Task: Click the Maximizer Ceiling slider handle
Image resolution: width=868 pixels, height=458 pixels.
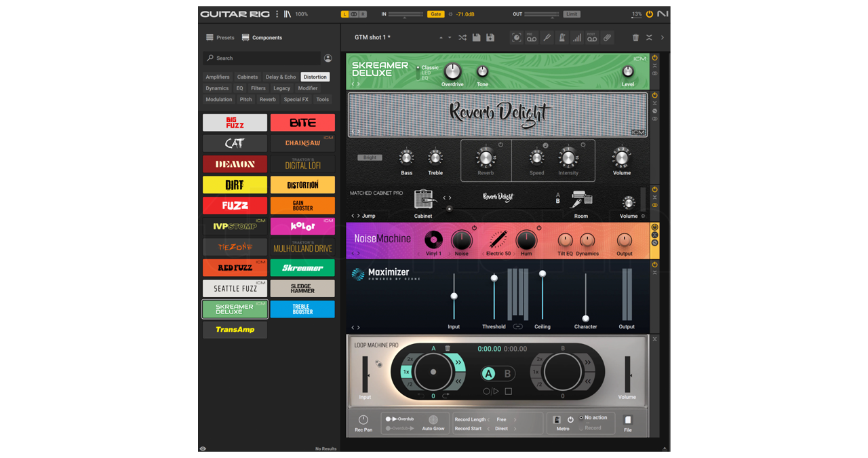Action: 542,274
